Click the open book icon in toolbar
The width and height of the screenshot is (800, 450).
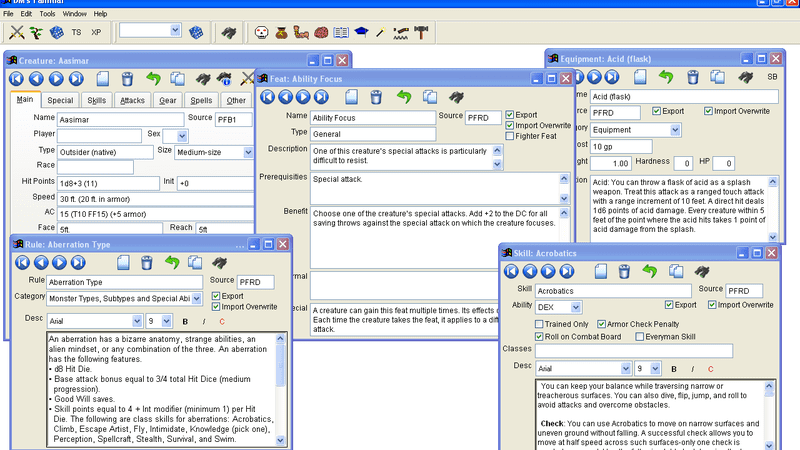coord(340,32)
